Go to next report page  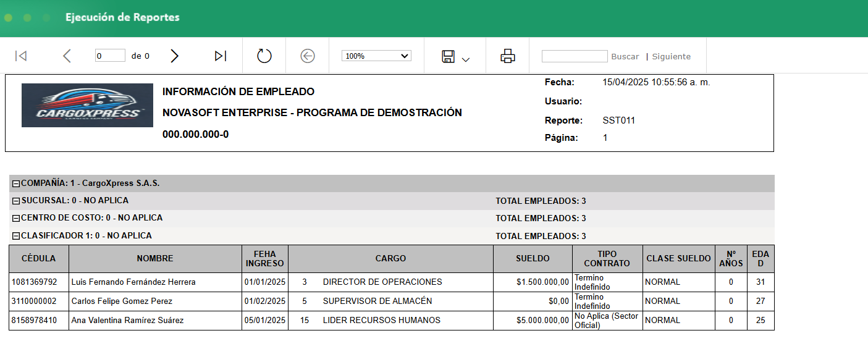coord(175,56)
